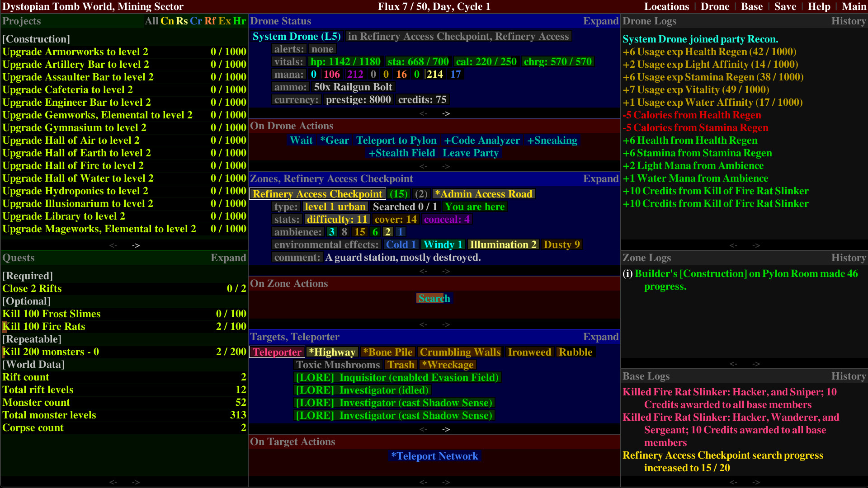Select the Rf project filter
Viewport: 868px width, 488px height.
pos(210,21)
